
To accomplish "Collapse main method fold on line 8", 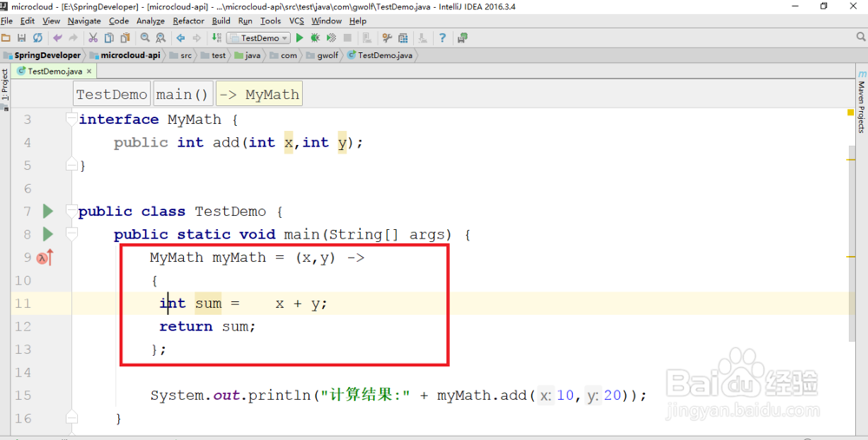I will coord(71,233).
